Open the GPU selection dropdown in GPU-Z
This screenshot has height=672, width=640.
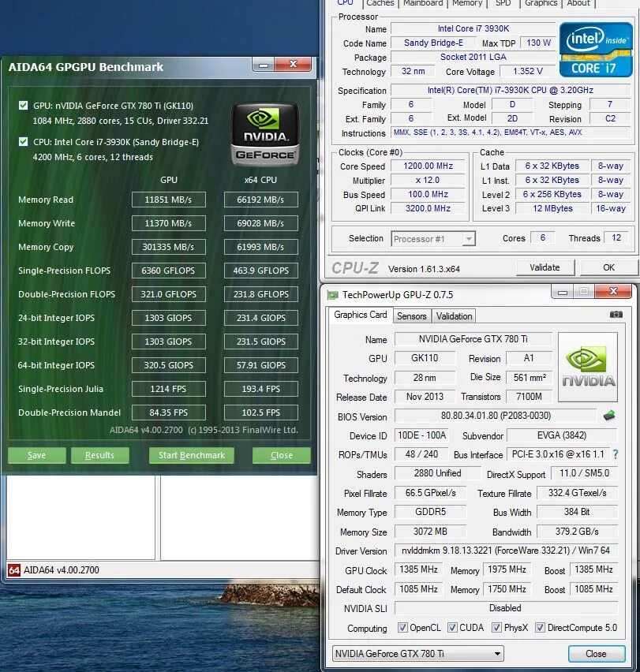click(418, 654)
